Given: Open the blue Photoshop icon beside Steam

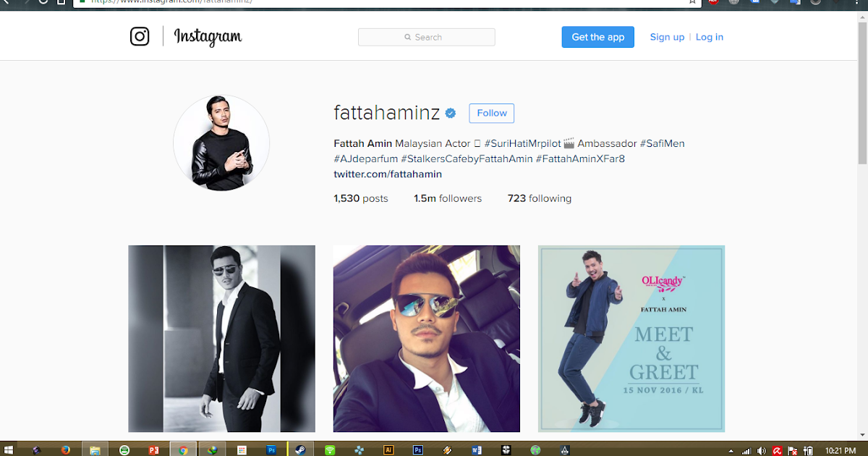Looking at the screenshot, I should [271, 449].
